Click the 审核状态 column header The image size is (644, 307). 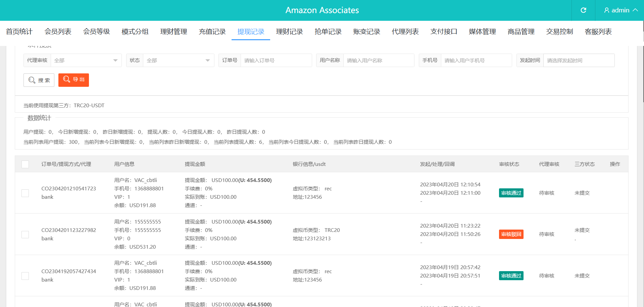coord(509,164)
